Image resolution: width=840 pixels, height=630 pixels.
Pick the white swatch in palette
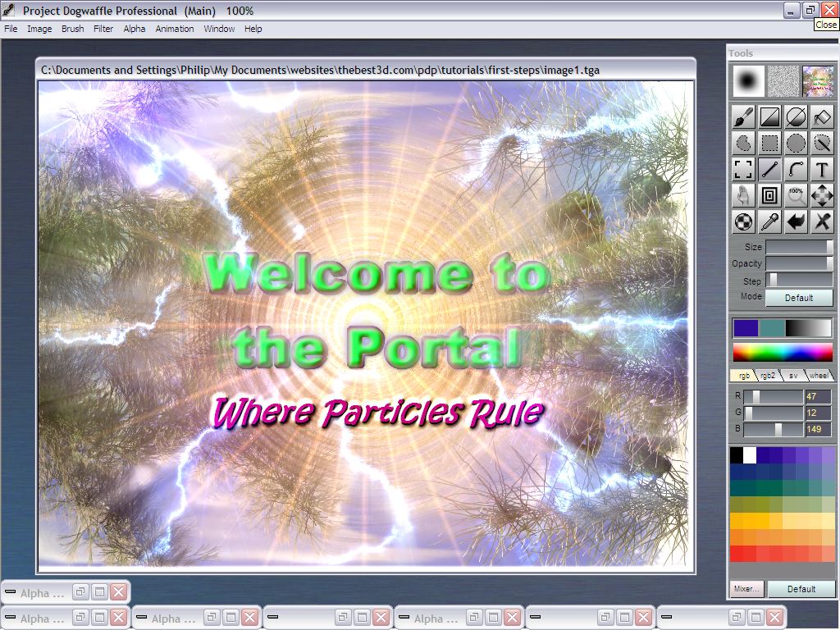(750, 455)
